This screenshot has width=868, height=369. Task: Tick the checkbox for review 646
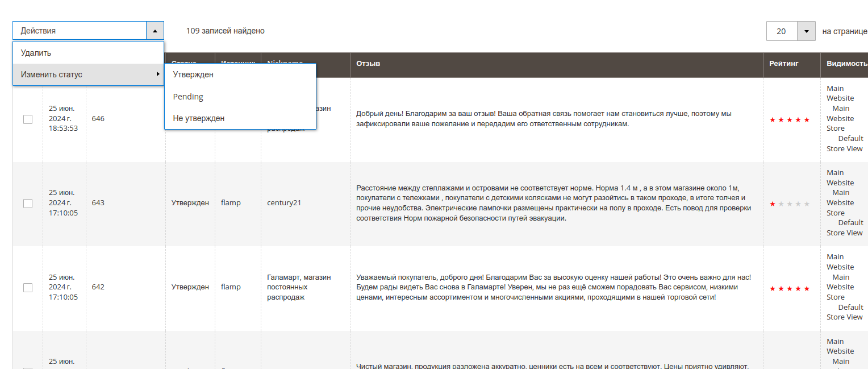click(28, 119)
